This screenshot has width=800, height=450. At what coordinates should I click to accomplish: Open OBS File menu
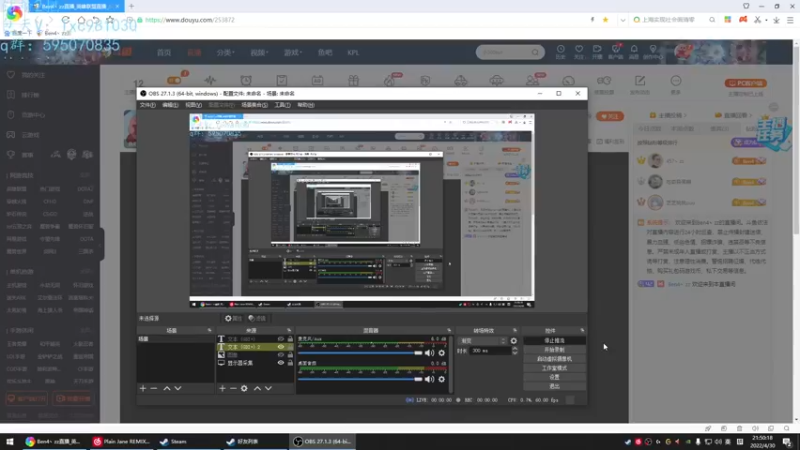(147, 105)
